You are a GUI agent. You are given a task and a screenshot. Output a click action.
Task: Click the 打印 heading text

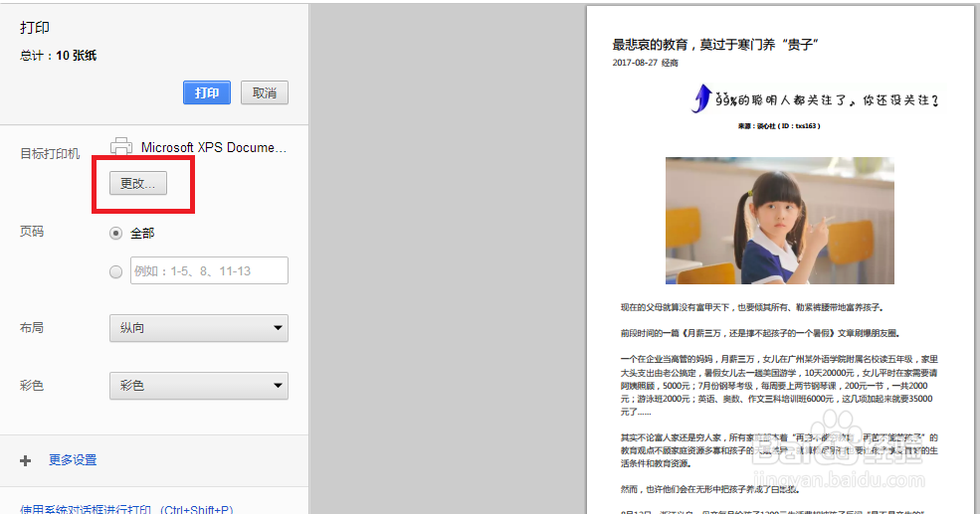point(35,28)
